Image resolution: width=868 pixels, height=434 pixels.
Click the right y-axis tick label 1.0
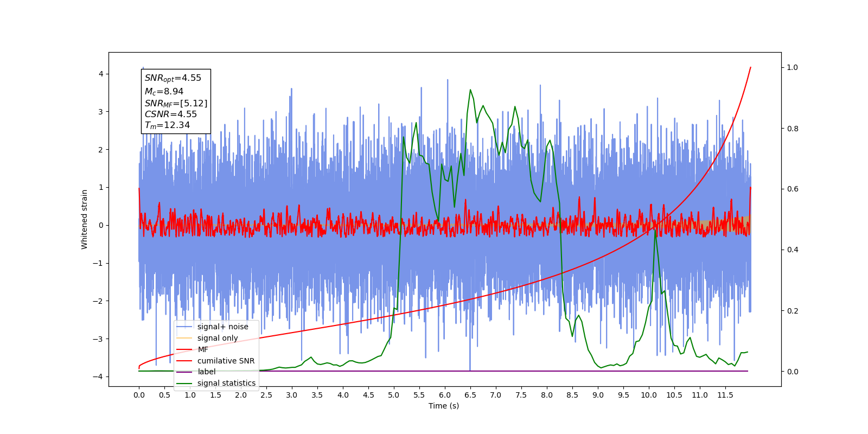(793, 67)
